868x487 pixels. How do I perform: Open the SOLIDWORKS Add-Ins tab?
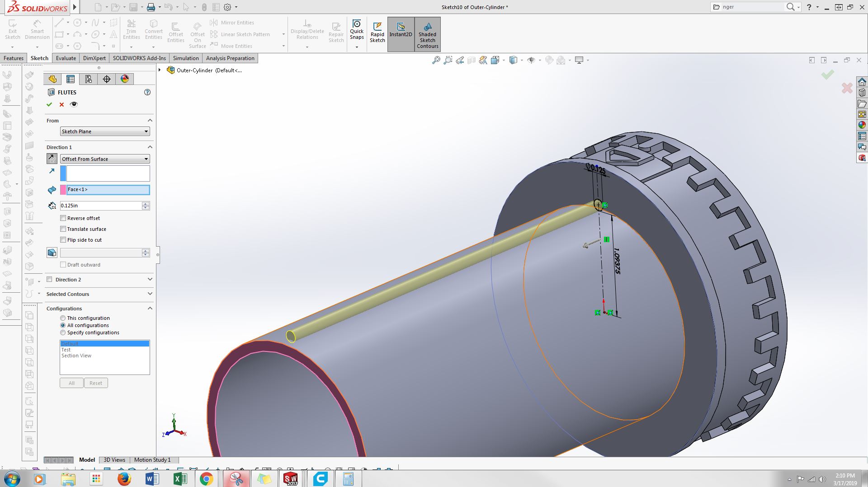pyautogui.click(x=139, y=58)
